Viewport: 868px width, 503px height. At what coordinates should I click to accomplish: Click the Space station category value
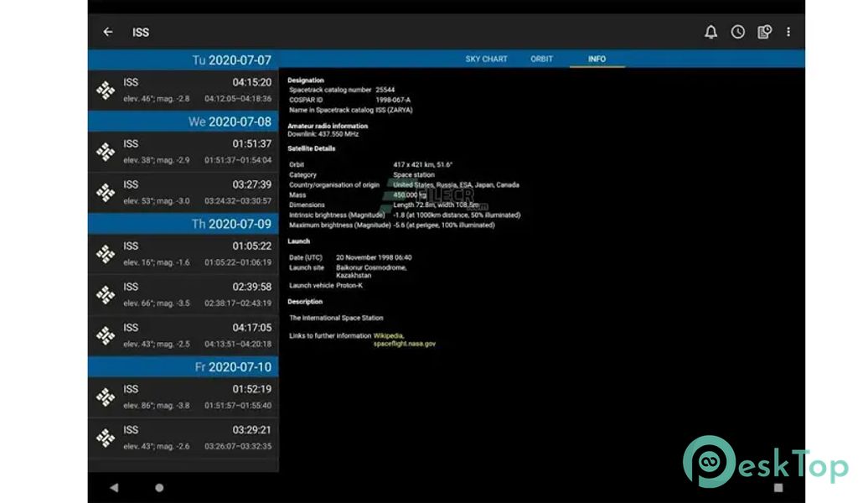(414, 174)
